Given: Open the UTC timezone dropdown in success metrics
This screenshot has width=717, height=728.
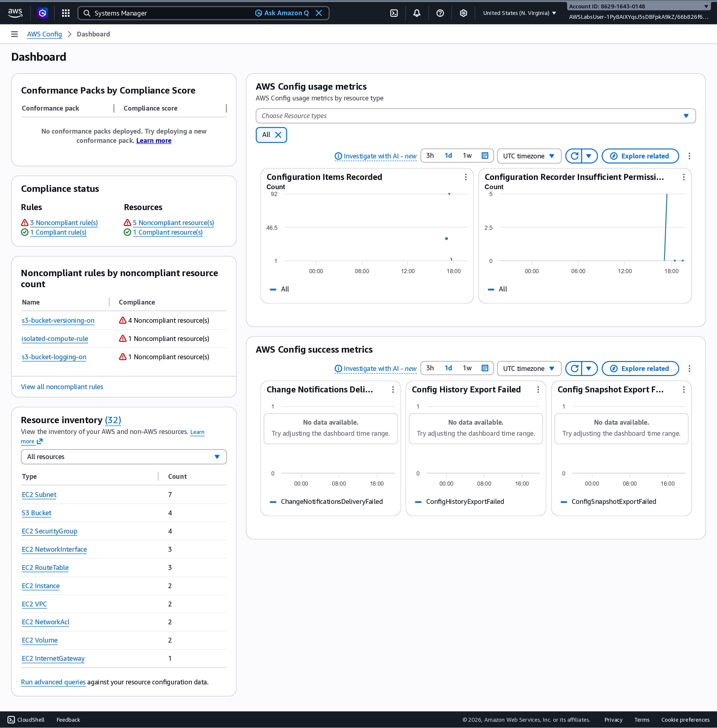Looking at the screenshot, I should point(529,368).
